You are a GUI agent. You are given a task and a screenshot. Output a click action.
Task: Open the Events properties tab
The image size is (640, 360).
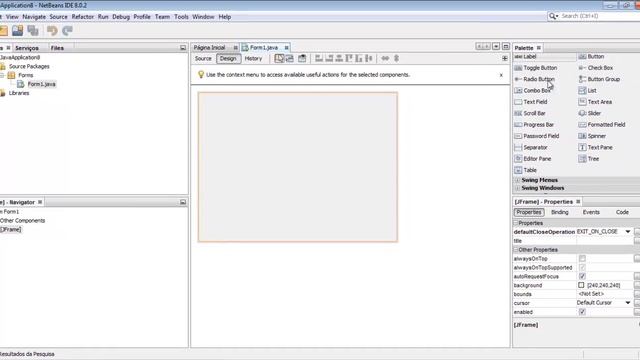591,212
